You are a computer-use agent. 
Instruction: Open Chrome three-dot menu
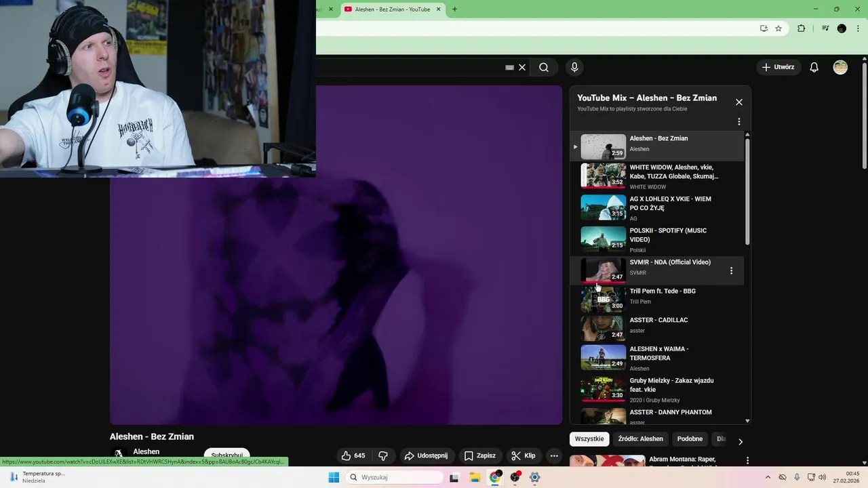pos(859,28)
